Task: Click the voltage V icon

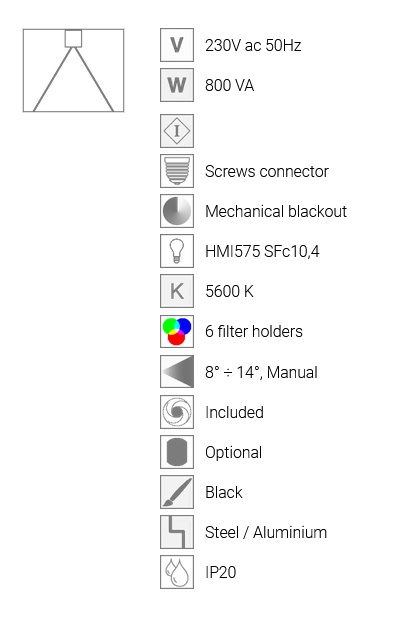Action: click(177, 45)
